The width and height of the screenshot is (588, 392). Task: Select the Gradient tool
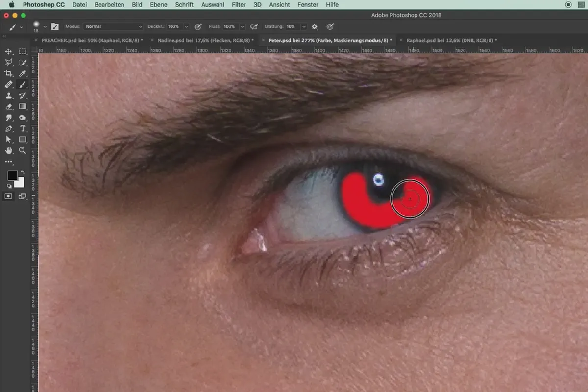tap(23, 107)
